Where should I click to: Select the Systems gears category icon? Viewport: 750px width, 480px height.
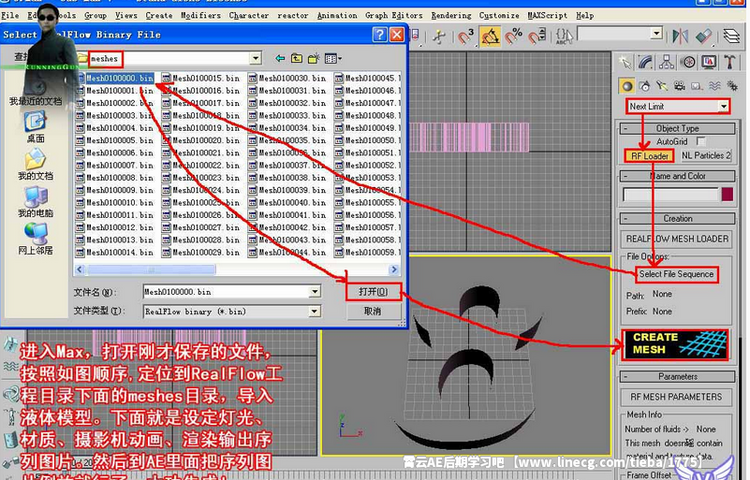click(732, 86)
